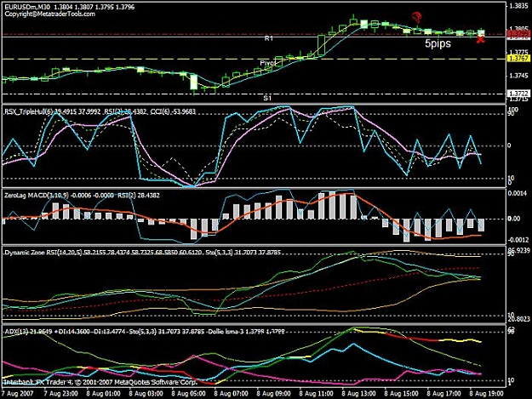Click the red sell arrow marker above candles
The width and height of the screenshot is (532, 399).
point(417,17)
